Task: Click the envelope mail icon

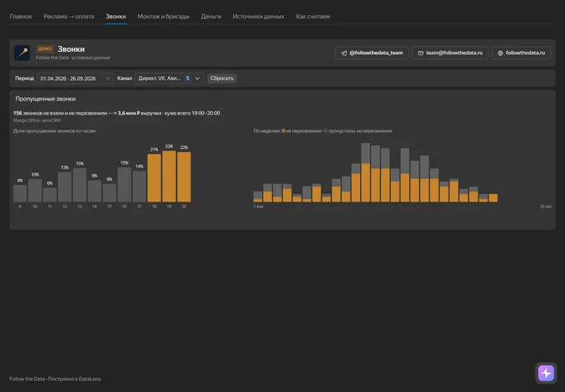Action: click(x=421, y=53)
